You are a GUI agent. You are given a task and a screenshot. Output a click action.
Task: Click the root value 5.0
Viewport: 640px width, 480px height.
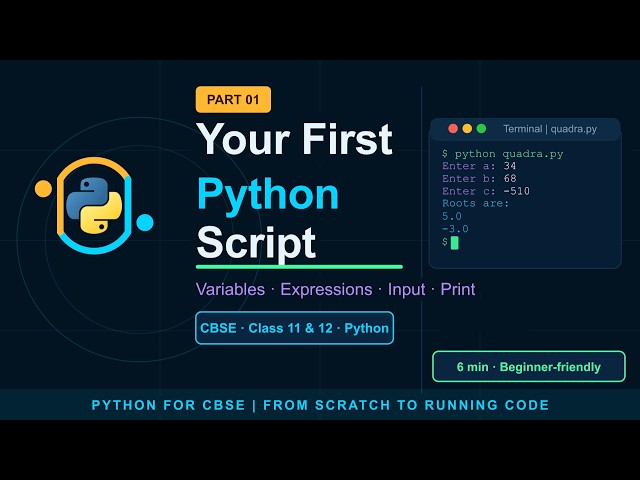pyautogui.click(x=451, y=216)
